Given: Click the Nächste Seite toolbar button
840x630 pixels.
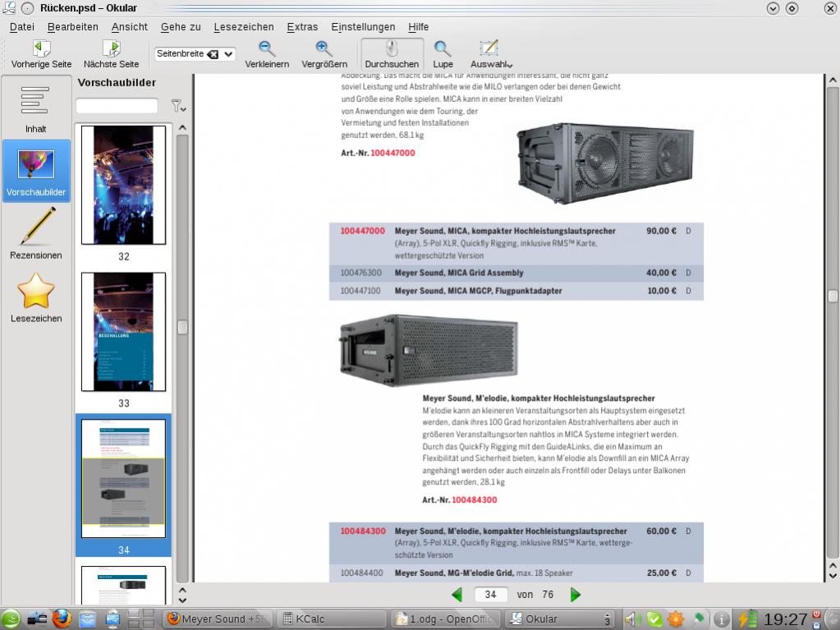Looking at the screenshot, I should pyautogui.click(x=111, y=54).
